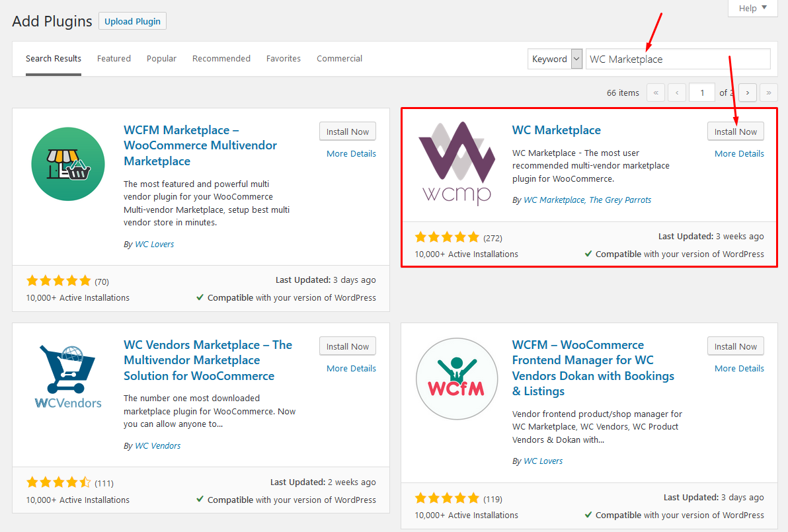Jump to last results page
Image resolution: width=788 pixels, height=532 pixels.
coord(769,93)
